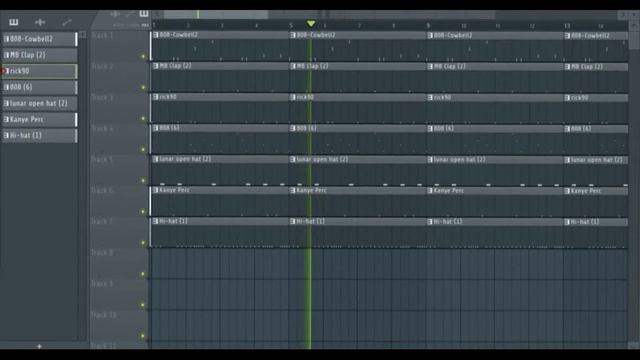Jump to bar 13 on the timeline ruler

click(567, 26)
